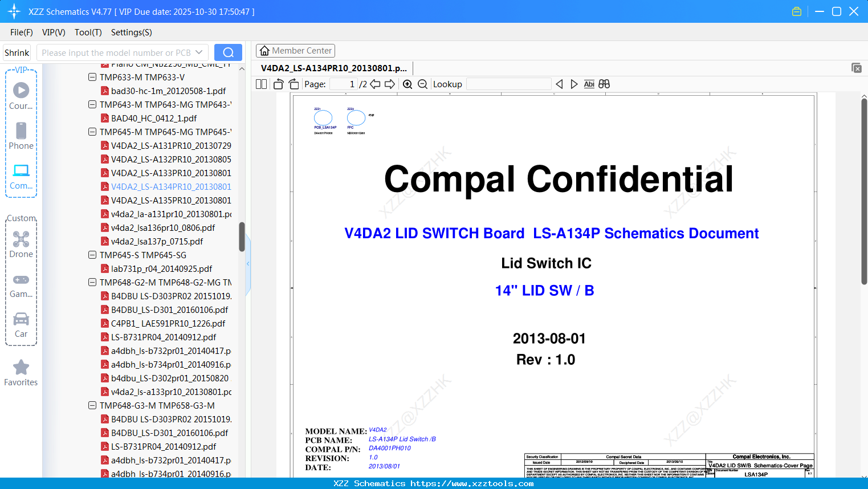Open the Drone category

tap(21, 244)
